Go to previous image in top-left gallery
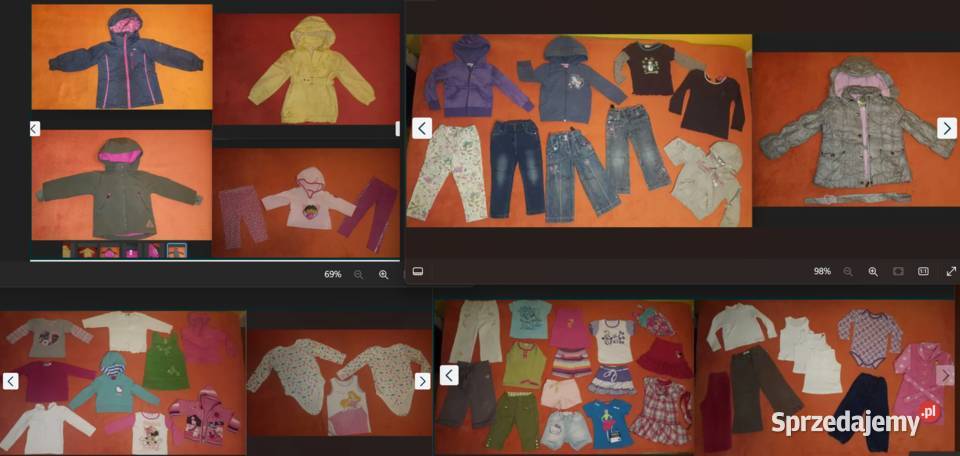 coord(34,128)
